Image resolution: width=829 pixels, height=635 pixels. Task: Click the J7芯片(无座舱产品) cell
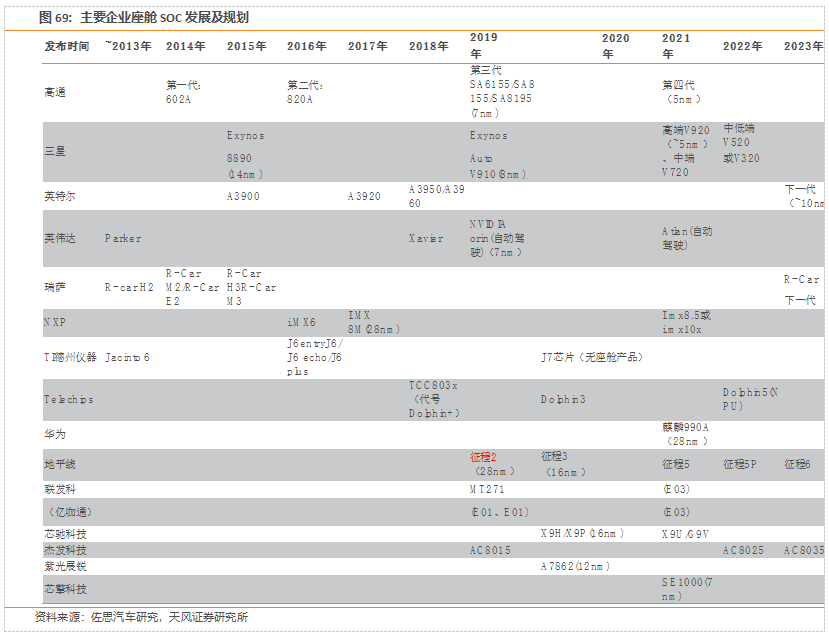[592, 357]
